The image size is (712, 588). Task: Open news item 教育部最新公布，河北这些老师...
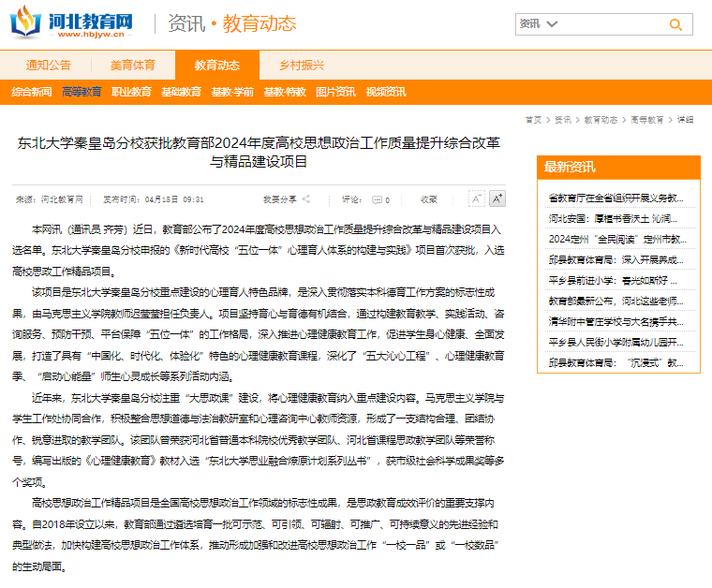pos(616,301)
